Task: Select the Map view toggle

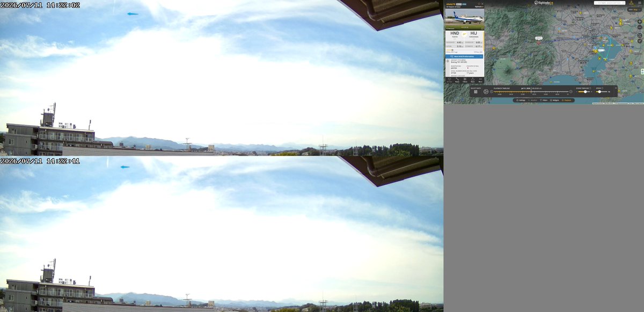Action: pyautogui.click(x=635, y=10)
